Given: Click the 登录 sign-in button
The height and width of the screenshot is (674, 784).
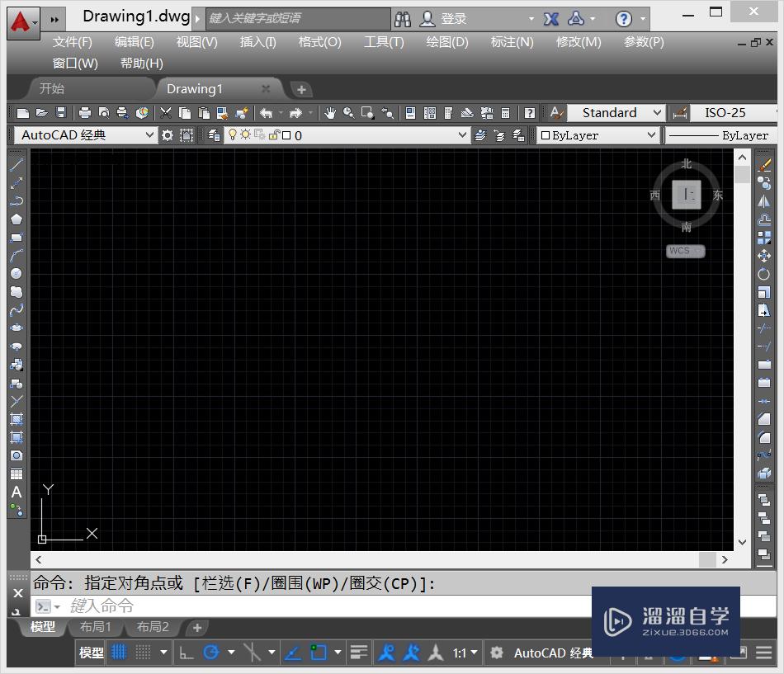Looking at the screenshot, I should (x=453, y=18).
